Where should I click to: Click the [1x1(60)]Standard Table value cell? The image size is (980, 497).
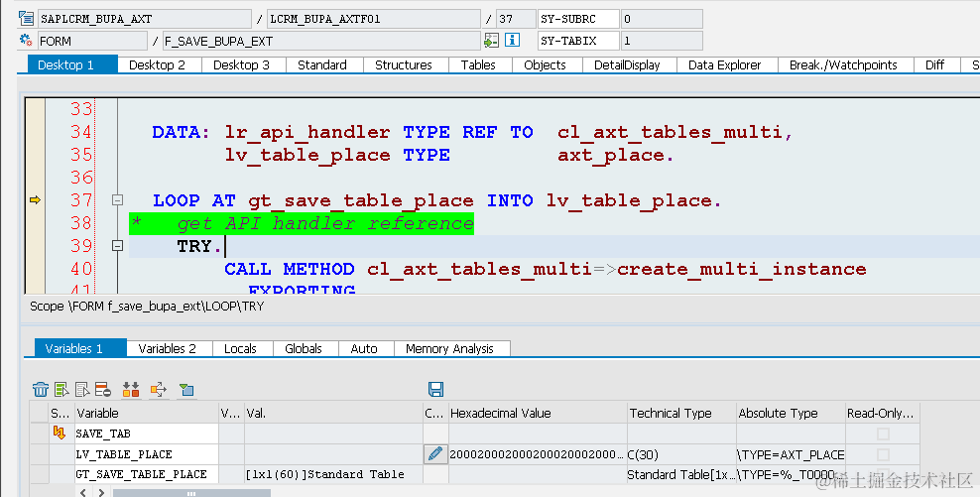click(x=333, y=474)
